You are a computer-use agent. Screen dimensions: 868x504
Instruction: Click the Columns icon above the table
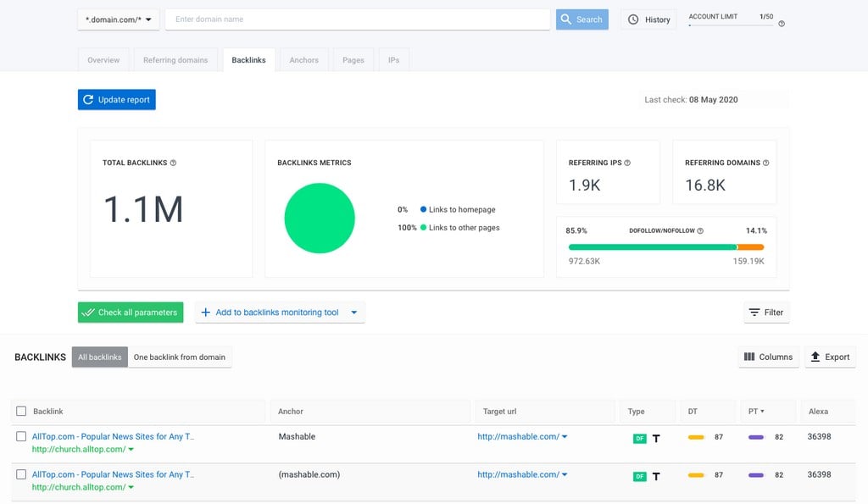tap(749, 357)
